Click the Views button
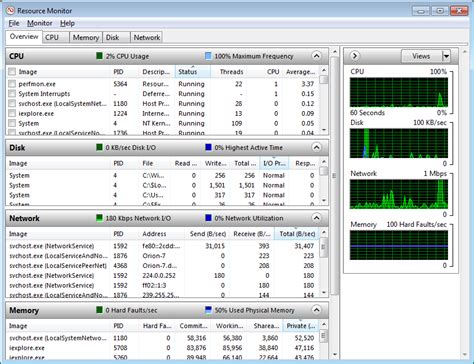Screen dimensions: 474x364 [x=421, y=56]
